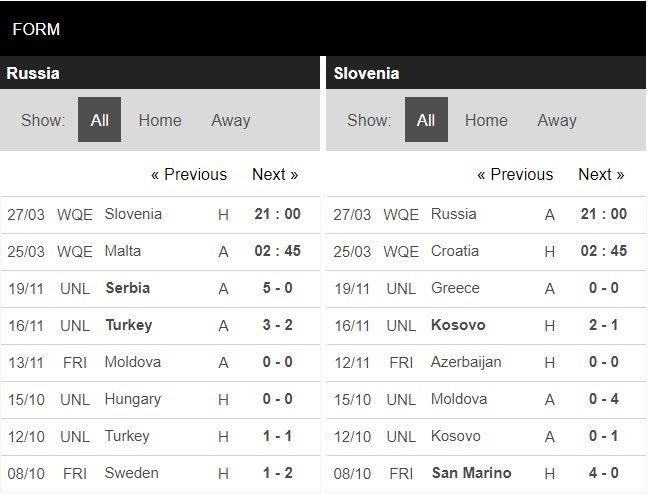Click Malta in Russia's fixture list
The height and width of the screenshot is (495, 648).
123,251
